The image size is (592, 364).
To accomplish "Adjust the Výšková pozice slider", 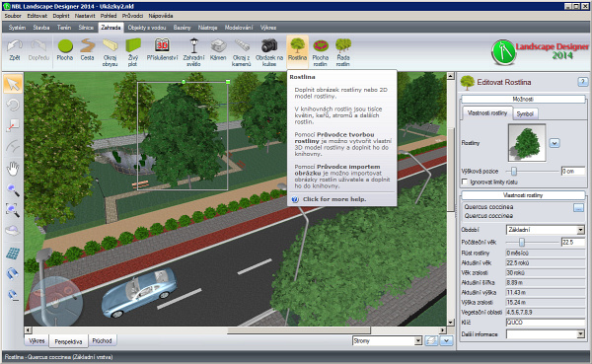I will (513, 172).
